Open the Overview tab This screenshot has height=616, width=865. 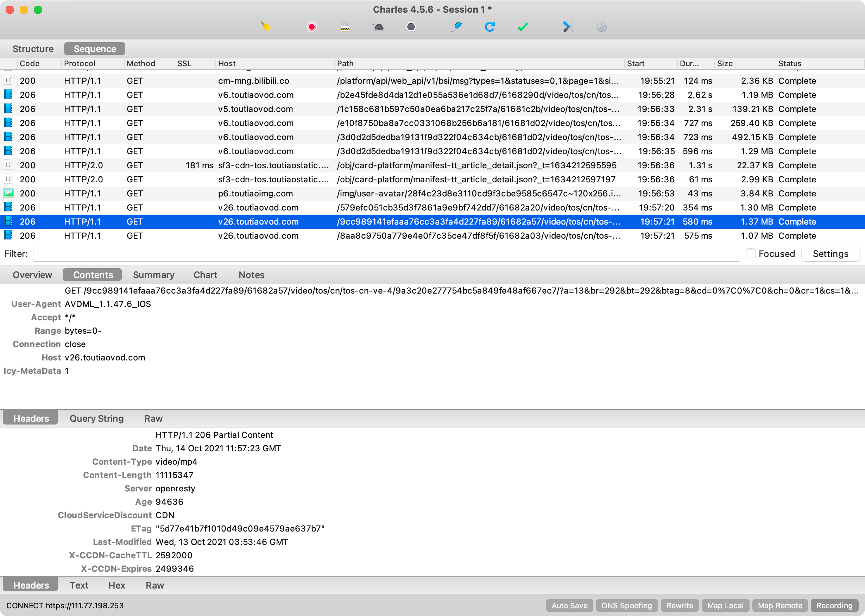(x=32, y=275)
